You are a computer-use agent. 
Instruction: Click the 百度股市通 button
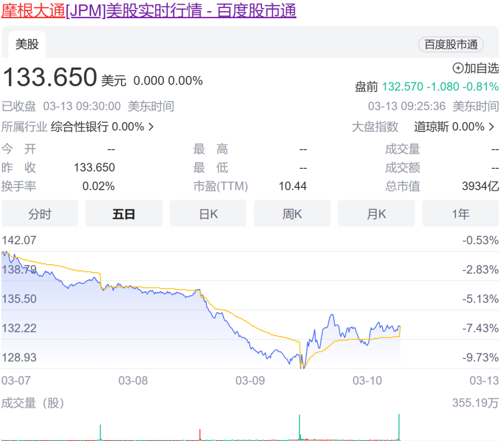[451, 44]
